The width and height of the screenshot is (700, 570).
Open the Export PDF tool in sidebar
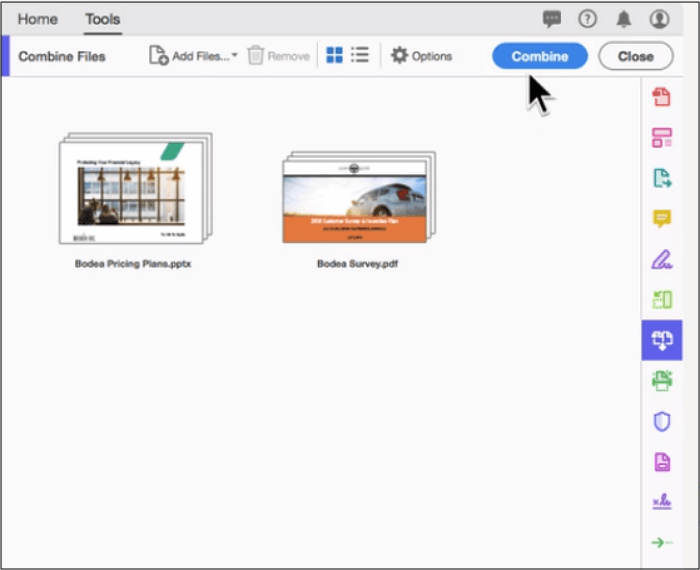point(662,178)
